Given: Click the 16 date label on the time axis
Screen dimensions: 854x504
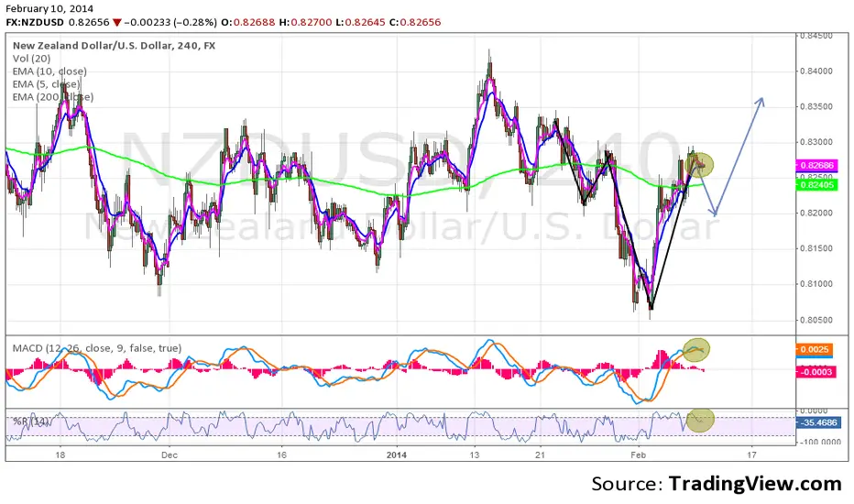Looking at the screenshot, I should [x=281, y=455].
